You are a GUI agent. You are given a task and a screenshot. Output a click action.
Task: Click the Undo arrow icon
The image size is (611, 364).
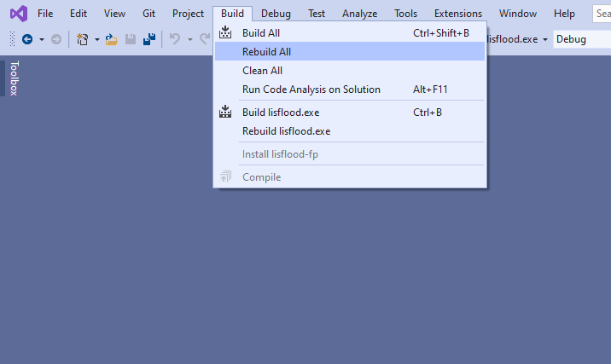click(x=175, y=39)
